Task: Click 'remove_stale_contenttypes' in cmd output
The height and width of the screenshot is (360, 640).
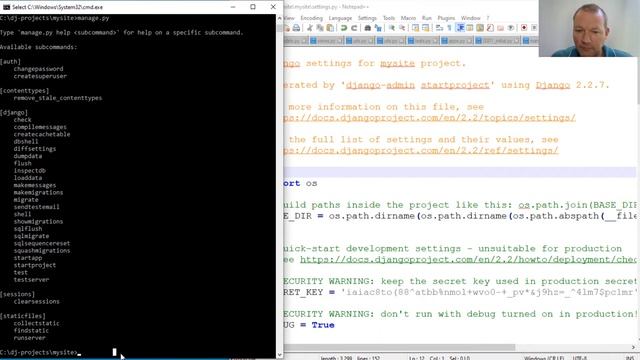Action: point(58,98)
